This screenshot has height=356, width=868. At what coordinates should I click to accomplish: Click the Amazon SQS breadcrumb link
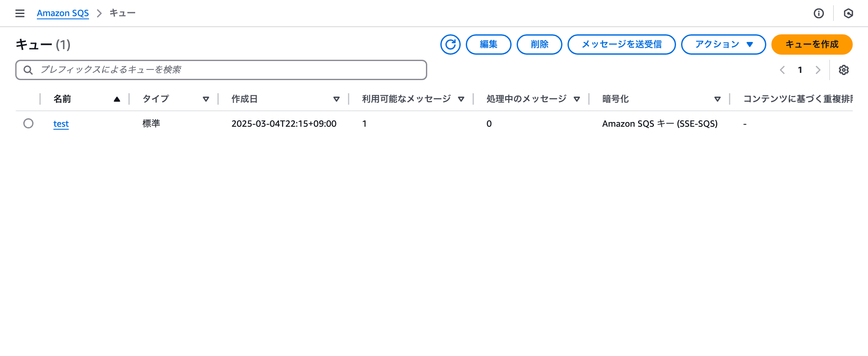pyautogui.click(x=63, y=13)
